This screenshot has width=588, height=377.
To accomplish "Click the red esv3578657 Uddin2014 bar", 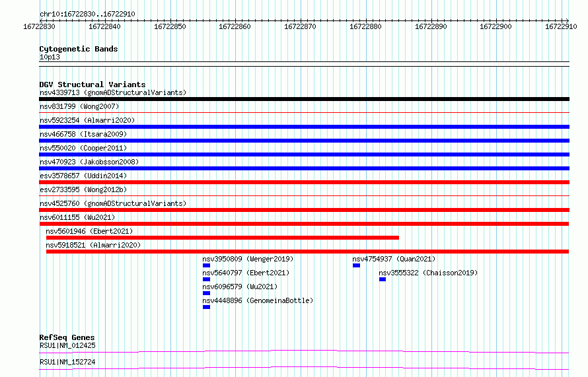I will [304, 182].
